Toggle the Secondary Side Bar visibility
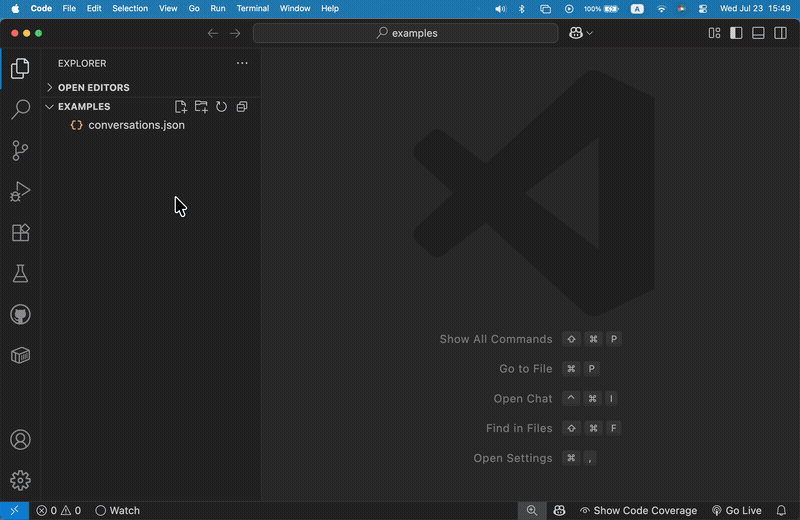800x520 pixels. tap(781, 33)
